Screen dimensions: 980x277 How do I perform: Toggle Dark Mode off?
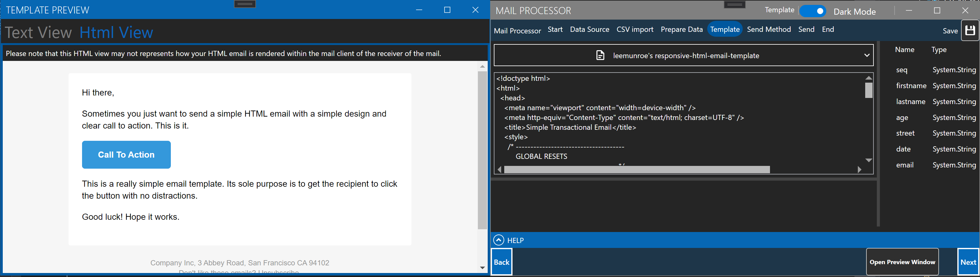813,11
